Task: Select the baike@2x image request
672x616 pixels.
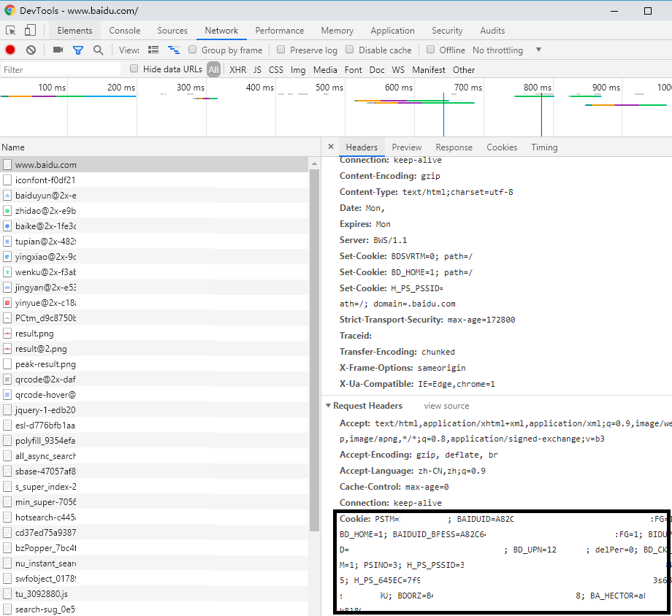Action: tap(154, 226)
